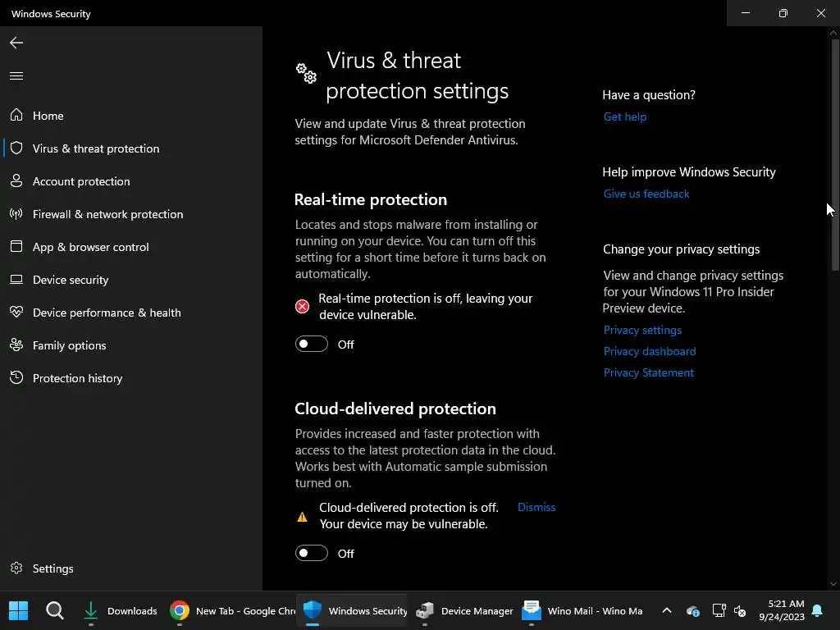Click the Home house icon
Viewport: 840px width, 630px height.
point(16,116)
